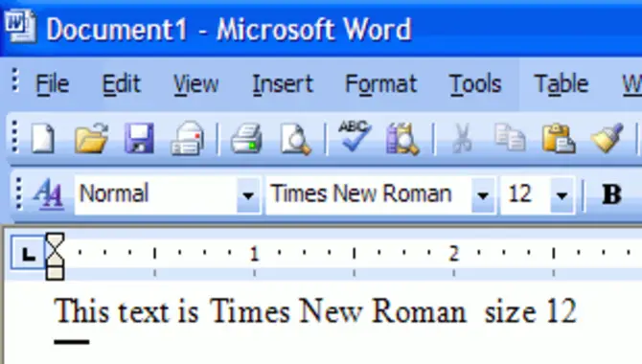Click the word "Roman" in the document text
The height and width of the screenshot is (364, 642).
[419, 311]
